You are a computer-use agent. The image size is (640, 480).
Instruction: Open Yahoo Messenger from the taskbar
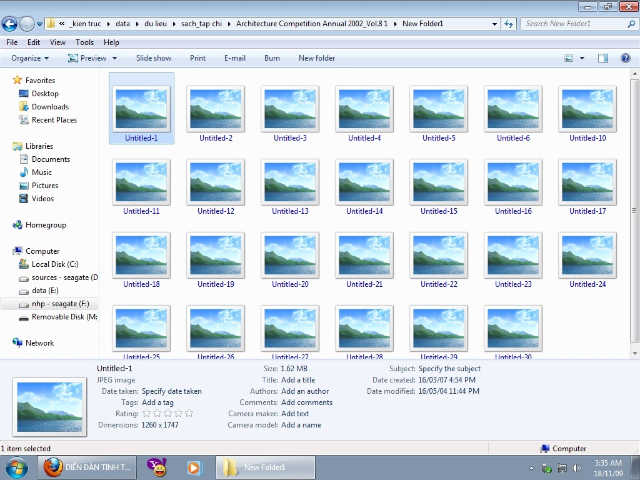click(156, 467)
